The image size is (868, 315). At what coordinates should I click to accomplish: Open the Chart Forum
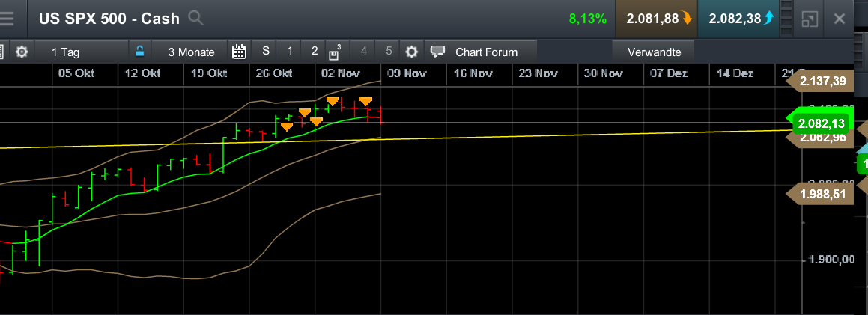(x=486, y=52)
